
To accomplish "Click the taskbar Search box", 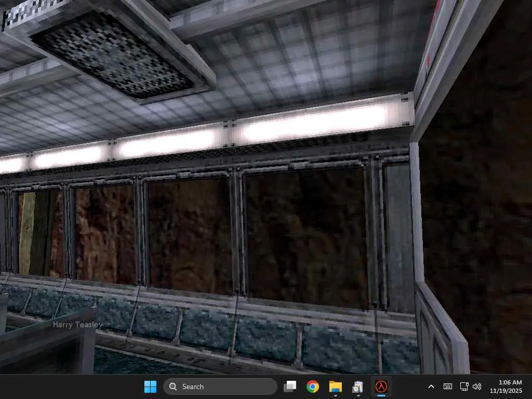I will [220, 387].
